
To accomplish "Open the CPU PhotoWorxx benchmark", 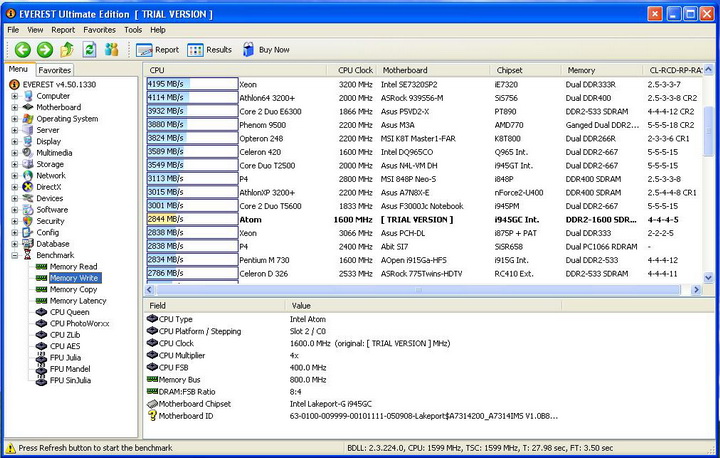I will (x=80, y=323).
